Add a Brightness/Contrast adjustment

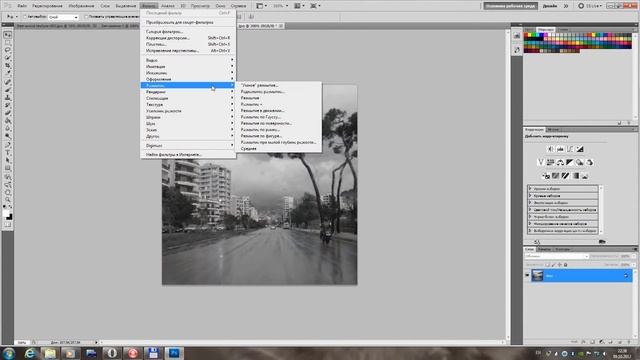click(550, 149)
